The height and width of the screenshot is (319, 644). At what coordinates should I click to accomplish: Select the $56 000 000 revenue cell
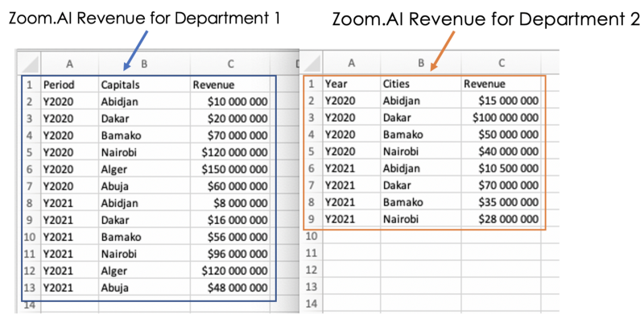tap(230, 237)
